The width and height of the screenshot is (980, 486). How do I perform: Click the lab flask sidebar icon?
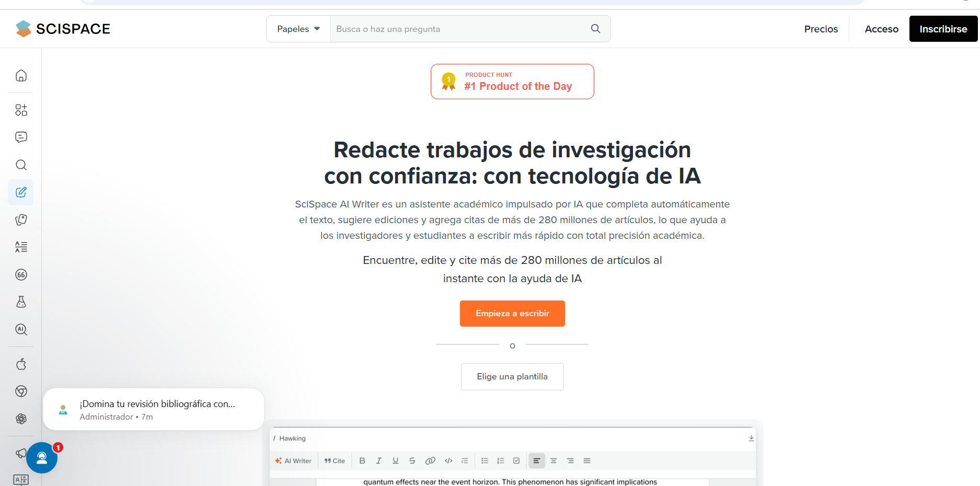tap(21, 302)
